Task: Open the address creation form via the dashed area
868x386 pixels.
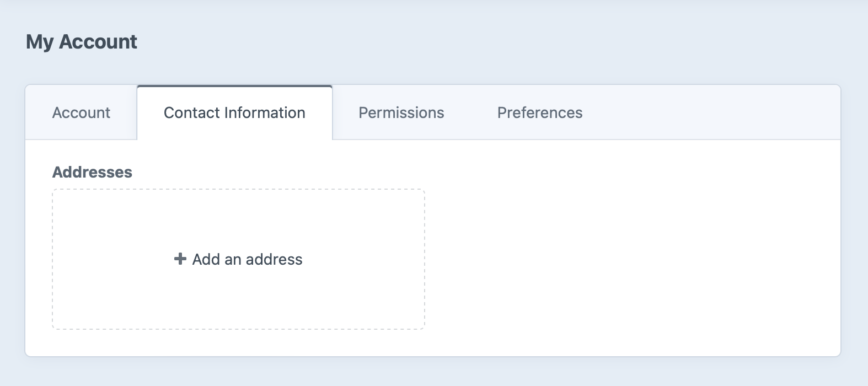Action: (239, 259)
